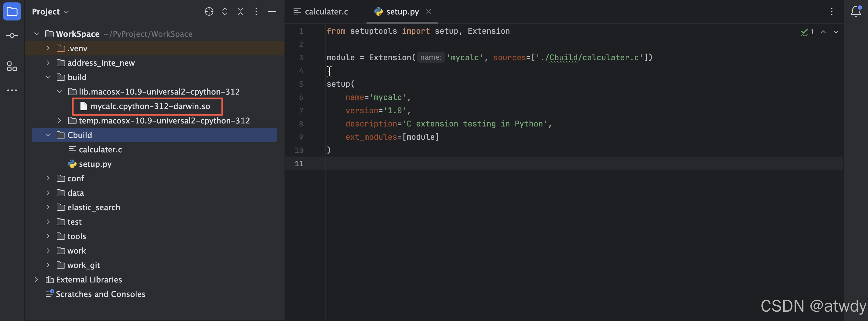Image resolution: width=868 pixels, height=321 pixels.
Task: Expand the work folder
Action: (48, 251)
